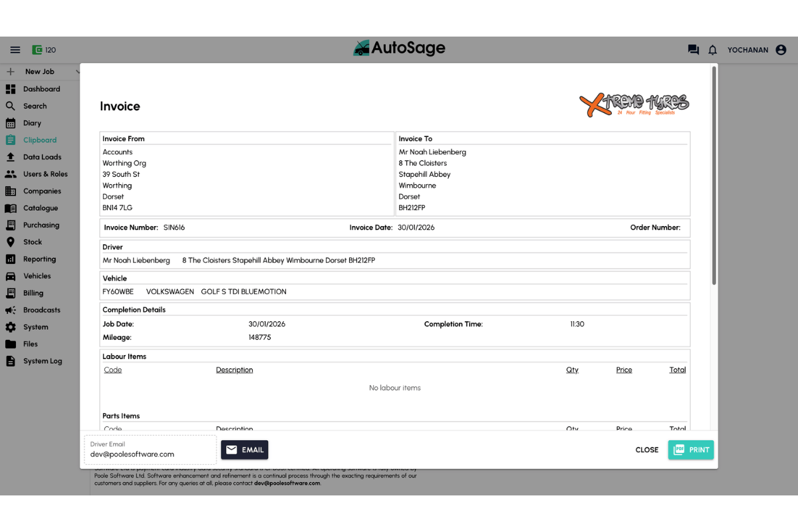Open the Diary calendar icon

pos(10,122)
